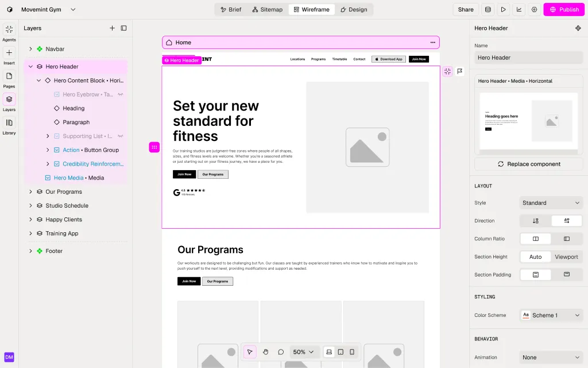The image size is (588, 368).
Task: Open the Movemint Gym project dropdown
Action: (x=73, y=9)
